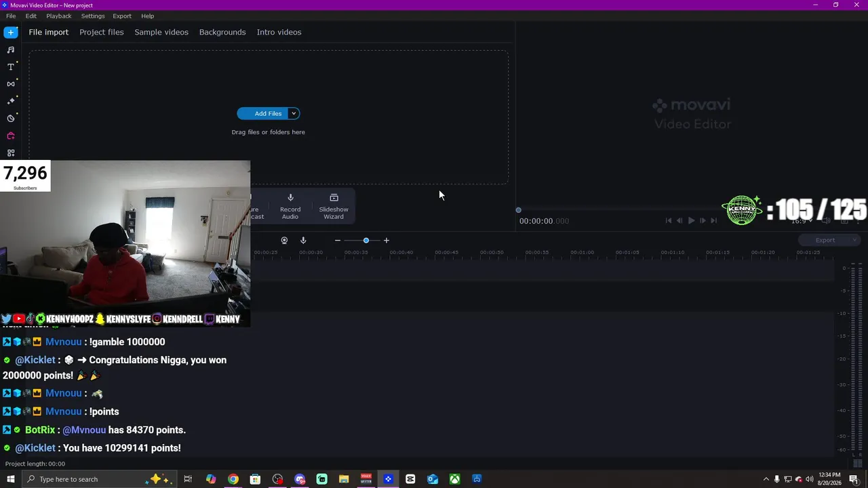The height and width of the screenshot is (488, 868).
Task: Adjust the timeline zoom slider handle
Action: [366, 241]
